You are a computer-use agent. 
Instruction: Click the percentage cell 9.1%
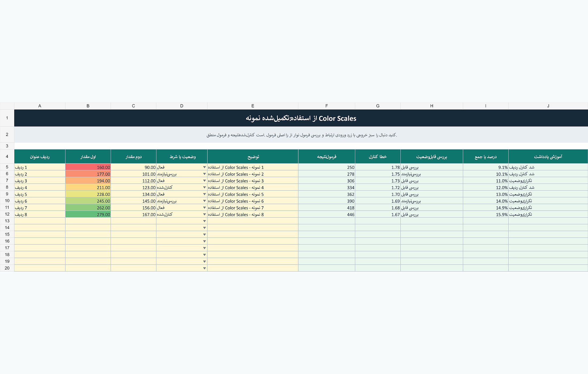[x=486, y=167]
